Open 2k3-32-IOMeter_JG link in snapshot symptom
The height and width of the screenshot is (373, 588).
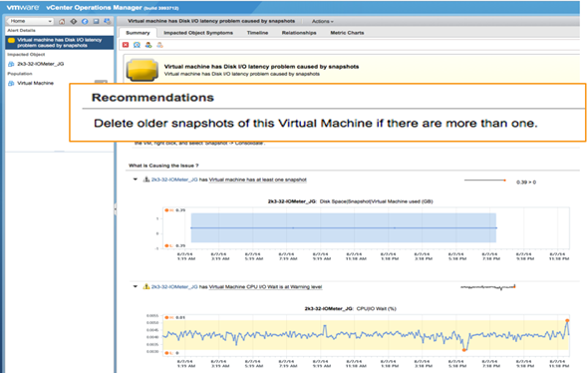174,180
